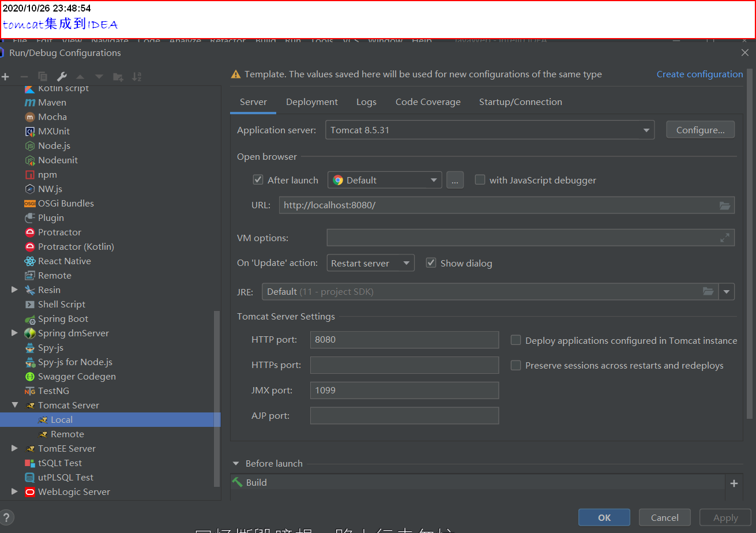
Task: Click Cancel button
Action: pos(665,517)
